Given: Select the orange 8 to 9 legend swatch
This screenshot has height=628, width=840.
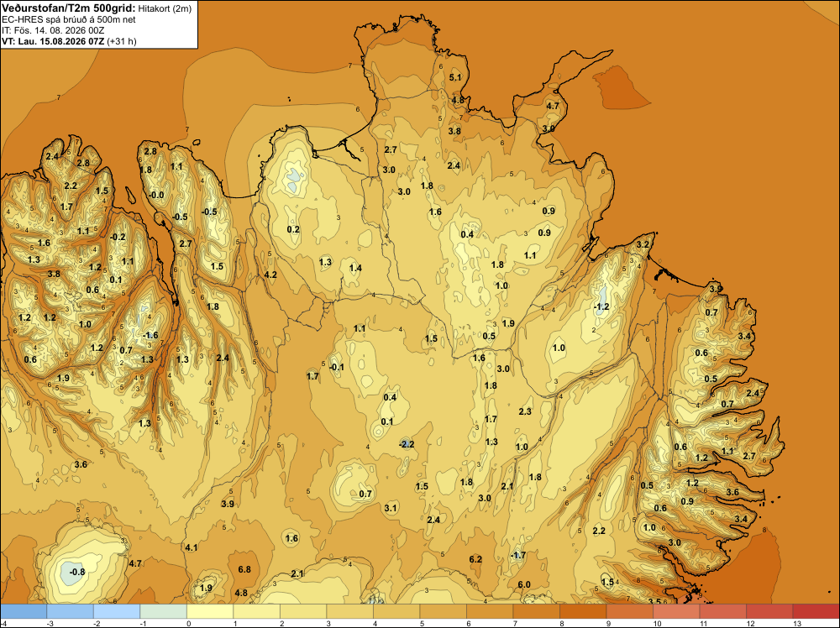Looking at the screenshot, I should [x=583, y=611].
